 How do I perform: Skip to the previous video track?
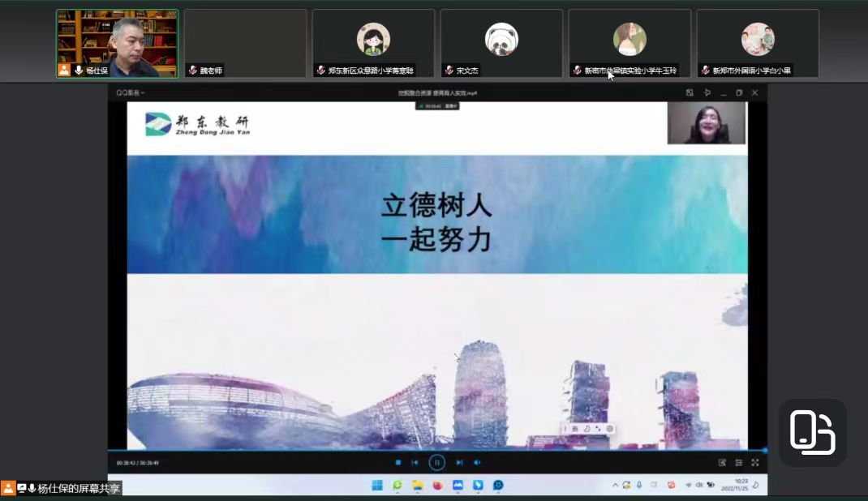click(x=415, y=462)
